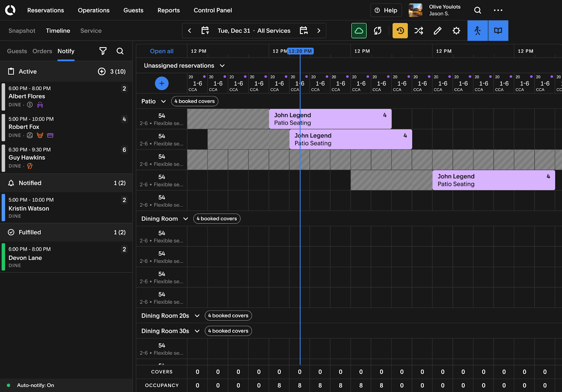Switch to the Orders tab

click(x=42, y=51)
